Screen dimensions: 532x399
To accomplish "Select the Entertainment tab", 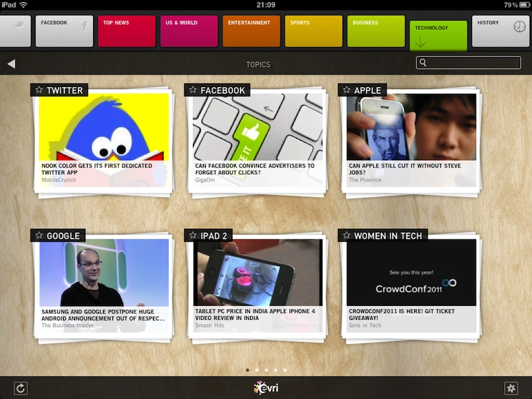I will (251, 31).
